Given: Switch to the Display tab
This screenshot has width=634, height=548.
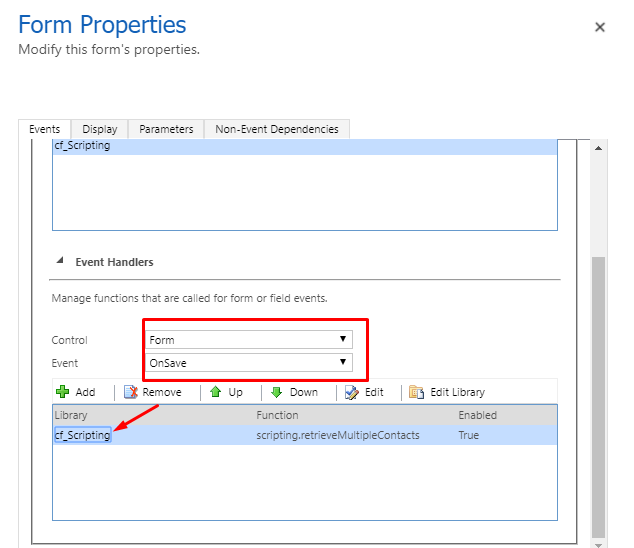Looking at the screenshot, I should coord(99,129).
